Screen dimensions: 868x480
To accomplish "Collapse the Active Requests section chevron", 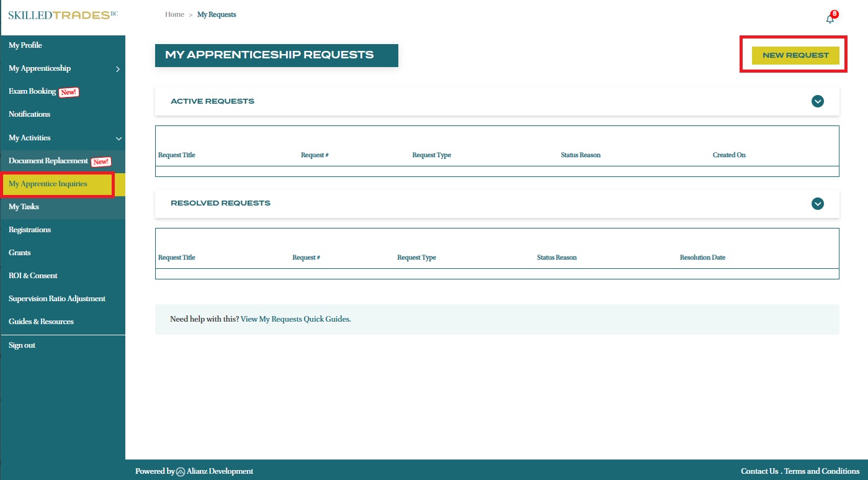I will 817,101.
